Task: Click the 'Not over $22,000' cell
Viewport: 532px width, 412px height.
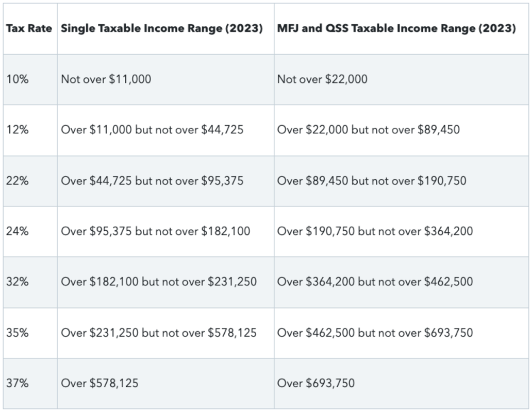Action: [322, 79]
